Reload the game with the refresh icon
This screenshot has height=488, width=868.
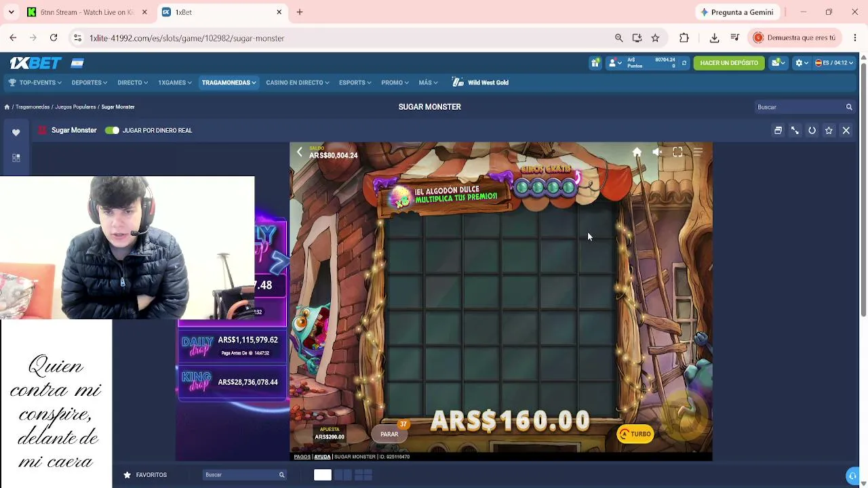point(812,130)
